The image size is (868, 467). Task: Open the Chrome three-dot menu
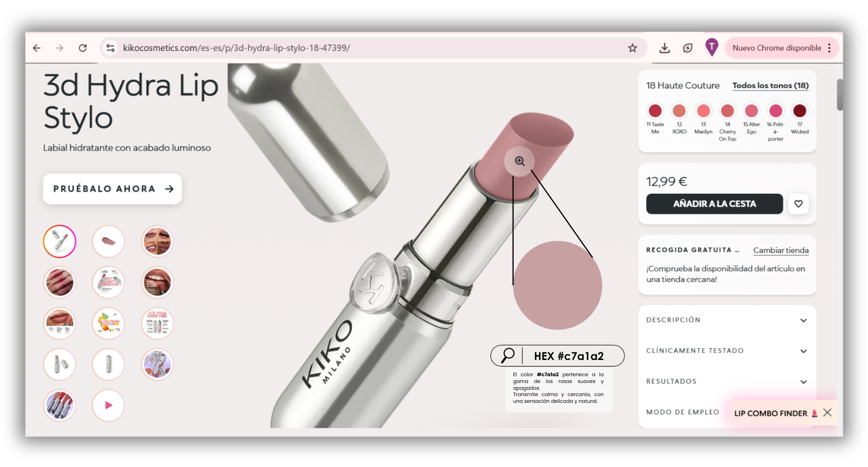click(830, 48)
